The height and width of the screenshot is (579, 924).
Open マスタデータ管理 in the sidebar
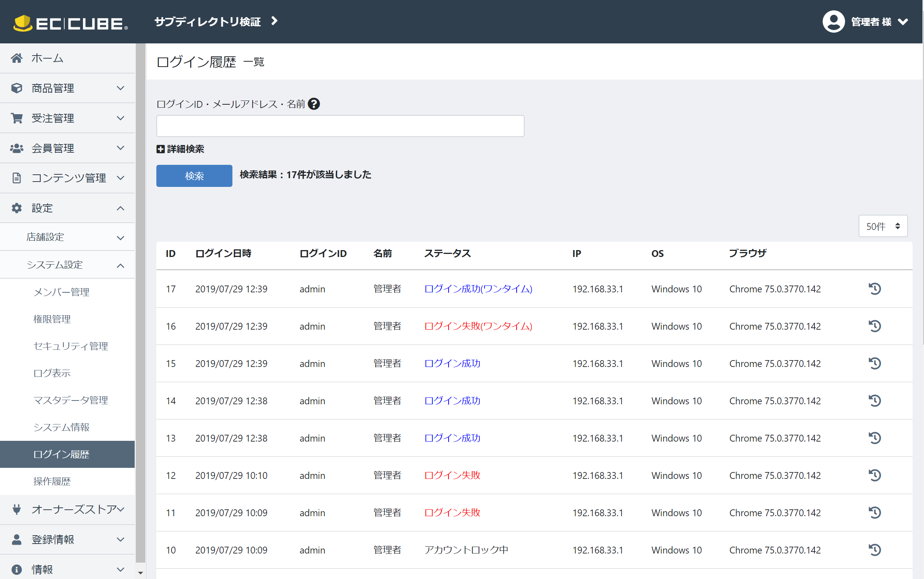[x=70, y=400]
